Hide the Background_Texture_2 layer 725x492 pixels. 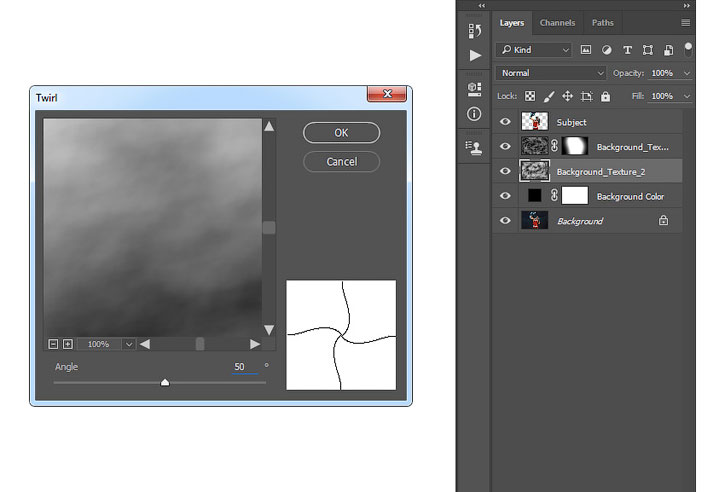[x=505, y=171]
